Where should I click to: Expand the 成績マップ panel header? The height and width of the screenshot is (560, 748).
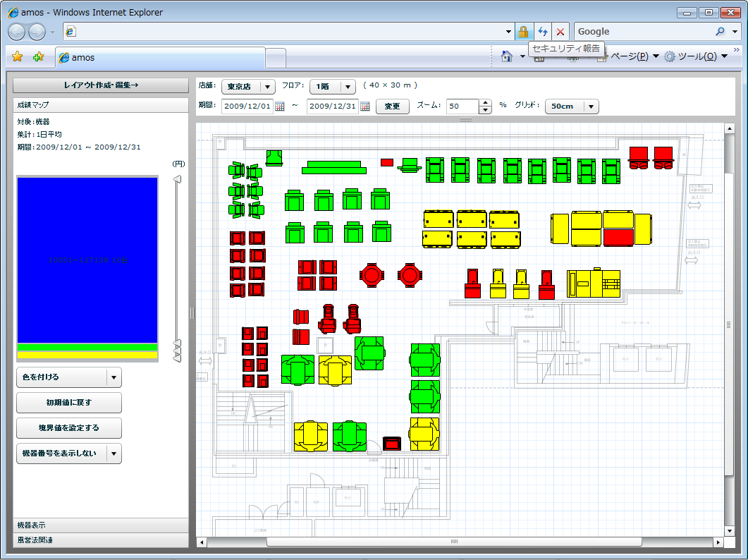101,105
